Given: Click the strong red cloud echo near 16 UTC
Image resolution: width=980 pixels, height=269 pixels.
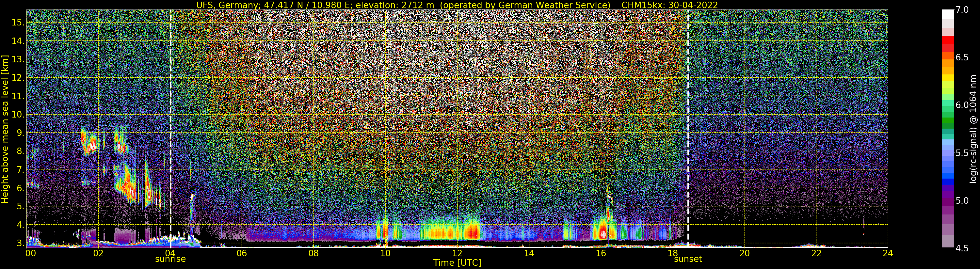Looking at the screenshot, I should point(603,232).
